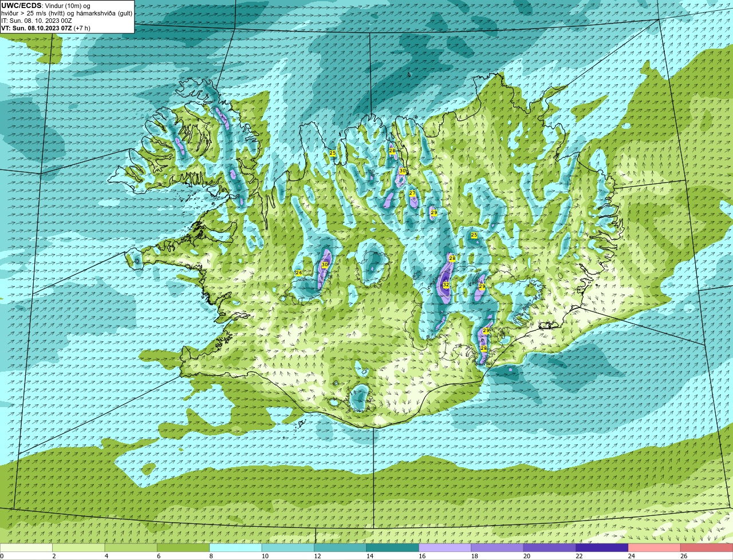733x560 pixels.
Task: Click the 20–22 m/s violet color bar segment
Action: (x=550, y=547)
